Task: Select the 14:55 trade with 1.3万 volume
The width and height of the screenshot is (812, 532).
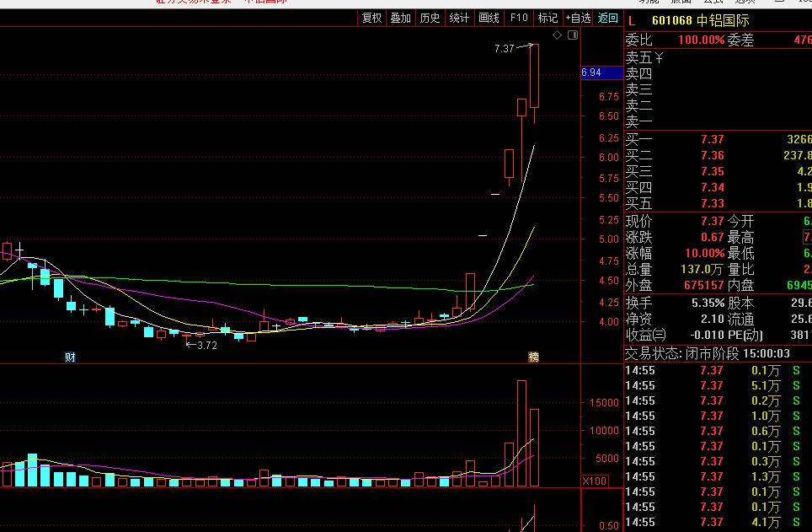Action: (x=718, y=476)
